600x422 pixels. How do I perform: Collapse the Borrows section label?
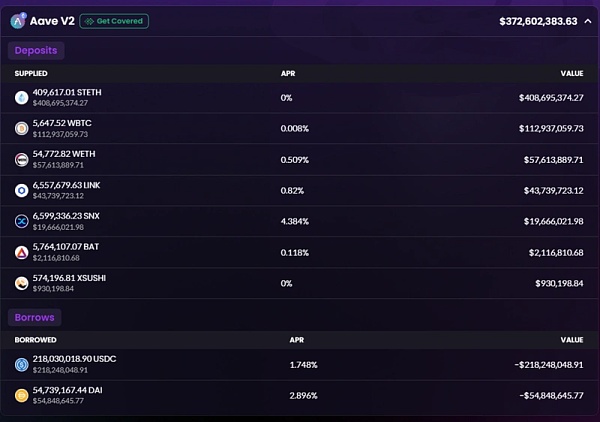point(36,317)
